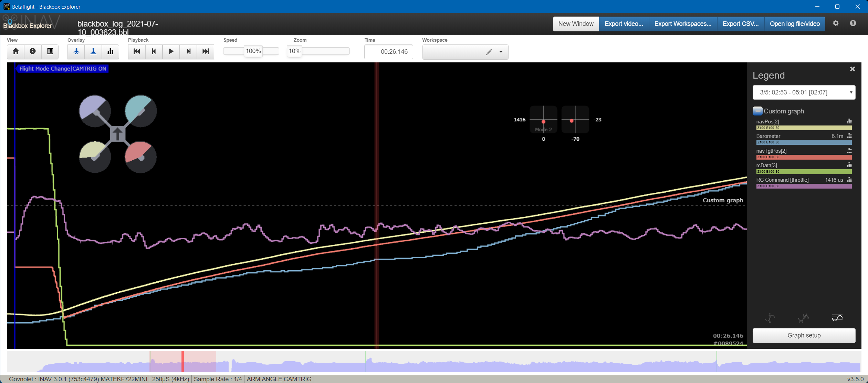
Task: Click the playback speed slider handle
Action: [x=253, y=51]
